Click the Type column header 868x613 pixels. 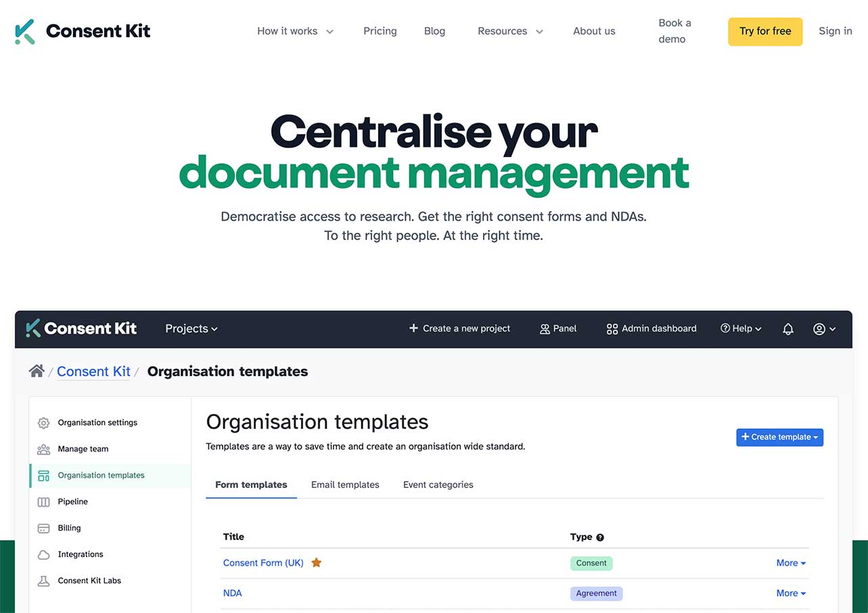pos(581,537)
